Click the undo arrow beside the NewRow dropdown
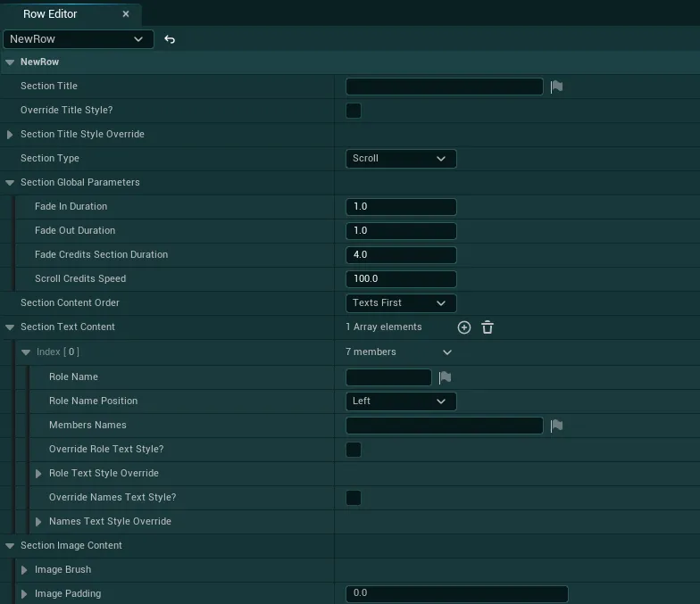Image resolution: width=700 pixels, height=604 pixels. (x=170, y=39)
